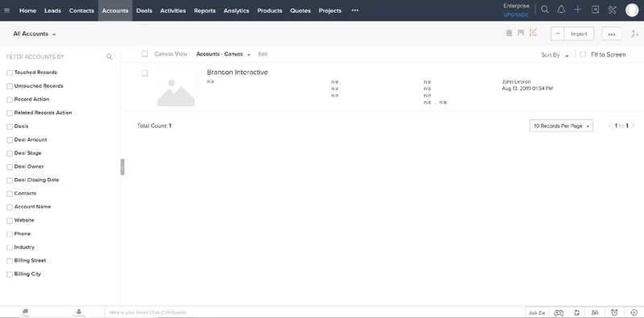The width and height of the screenshot is (644, 318).
Task: Open Chats icon in bottom bar
Action: click(x=25, y=312)
